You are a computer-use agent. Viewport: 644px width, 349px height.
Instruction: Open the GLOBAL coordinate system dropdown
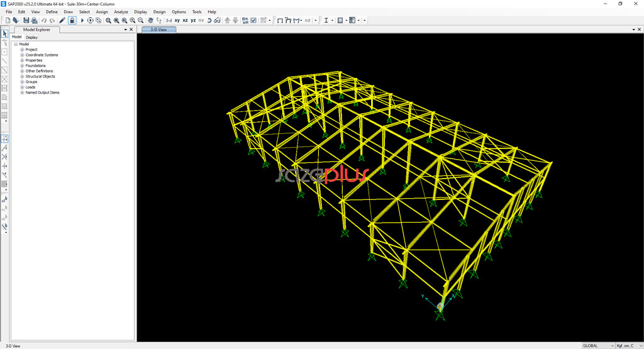pos(598,346)
